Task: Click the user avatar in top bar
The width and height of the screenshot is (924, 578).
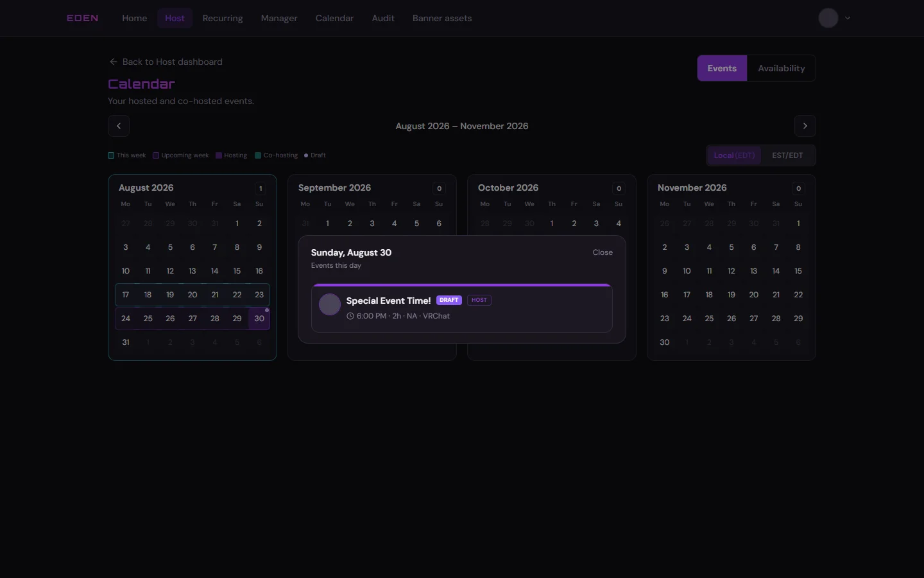Action: point(828,18)
